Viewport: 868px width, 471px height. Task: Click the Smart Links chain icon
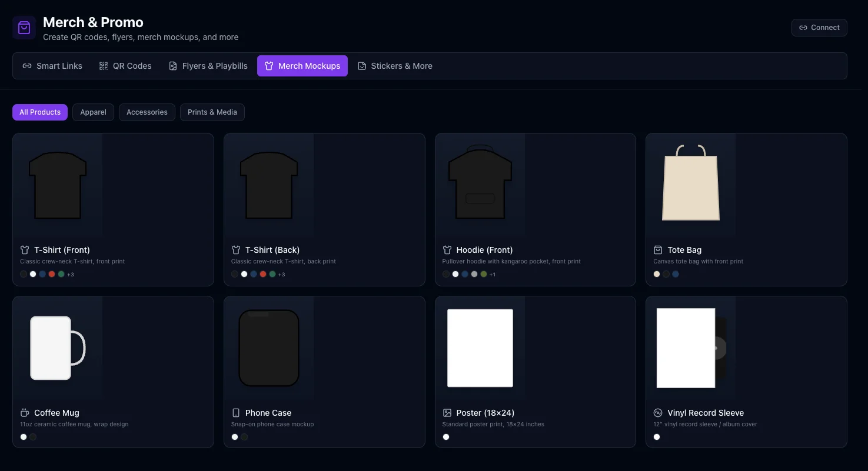[27, 66]
